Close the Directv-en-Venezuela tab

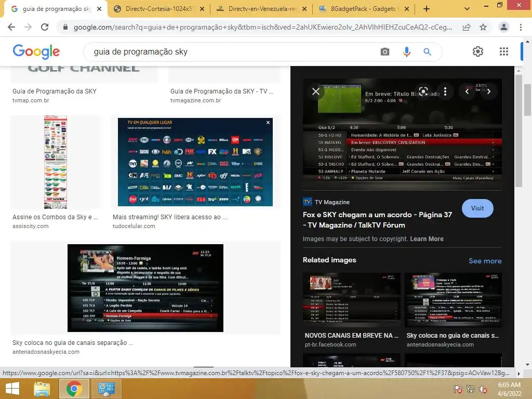pos(304,9)
